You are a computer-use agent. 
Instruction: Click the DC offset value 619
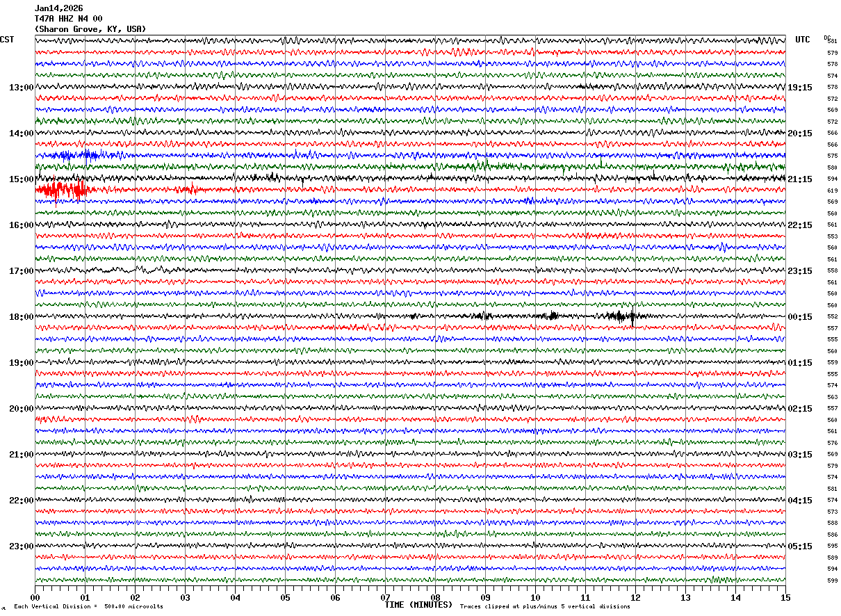832,191
